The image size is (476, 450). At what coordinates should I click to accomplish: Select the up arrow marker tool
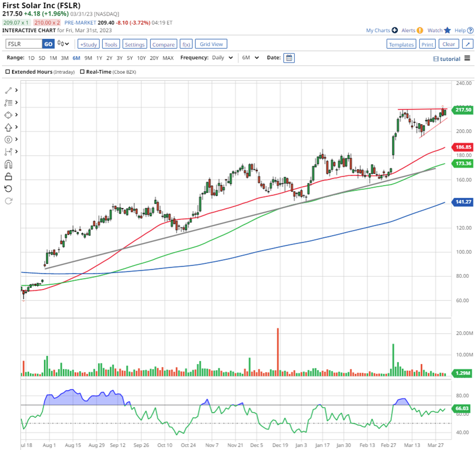(x=8, y=128)
